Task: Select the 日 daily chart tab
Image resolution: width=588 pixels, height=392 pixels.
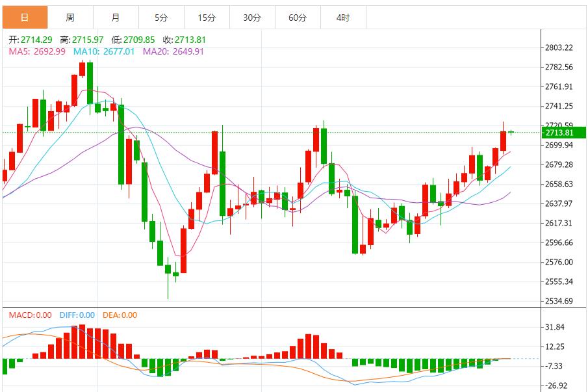Action: tap(24, 18)
